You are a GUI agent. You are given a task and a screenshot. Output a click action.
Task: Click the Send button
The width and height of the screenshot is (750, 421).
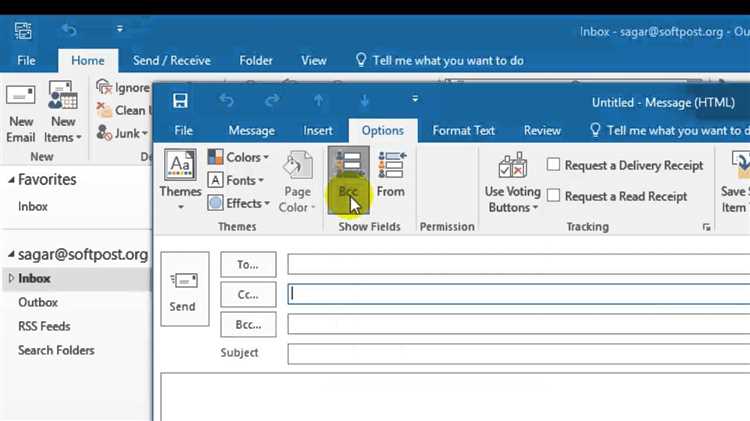[x=185, y=289]
